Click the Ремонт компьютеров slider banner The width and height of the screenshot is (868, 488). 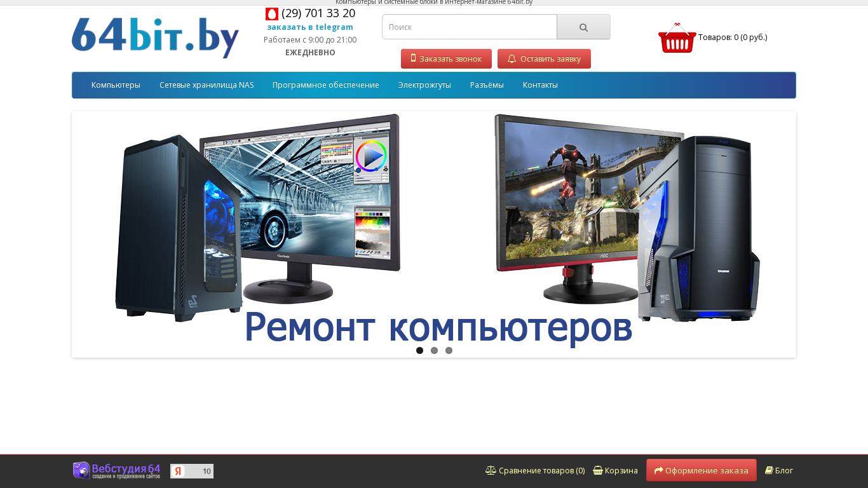(434, 234)
